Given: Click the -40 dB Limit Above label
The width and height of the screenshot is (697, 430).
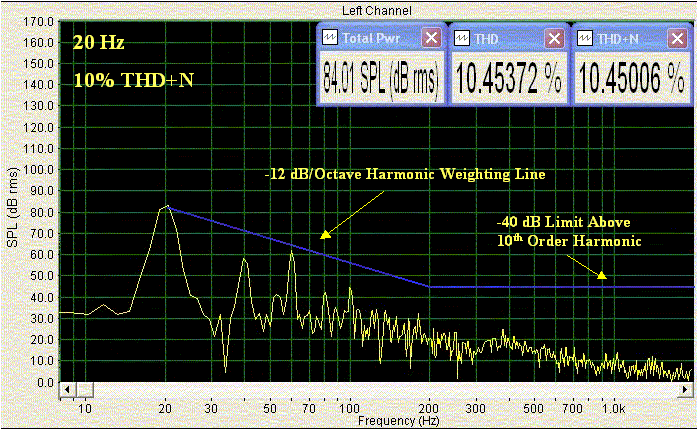Looking at the screenshot, I should point(564,221).
